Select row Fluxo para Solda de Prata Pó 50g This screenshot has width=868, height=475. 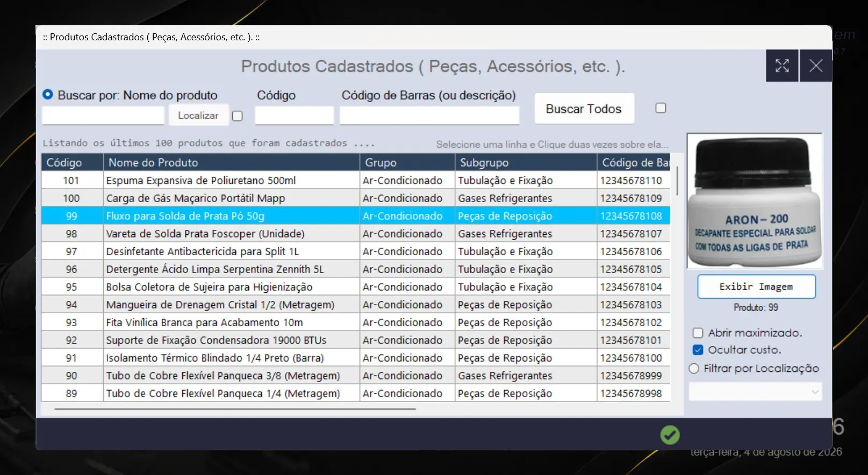356,215
